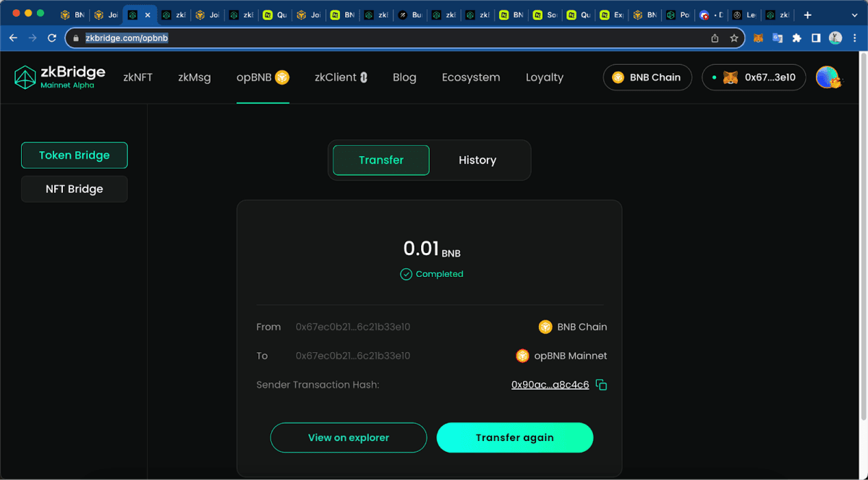Open the Chrome three-dot menu

click(x=854, y=38)
